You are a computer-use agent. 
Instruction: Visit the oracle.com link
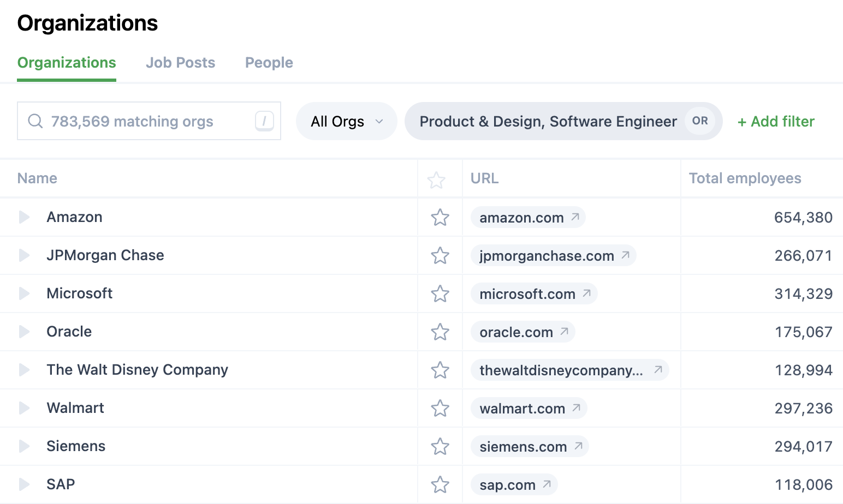pyautogui.click(x=516, y=332)
